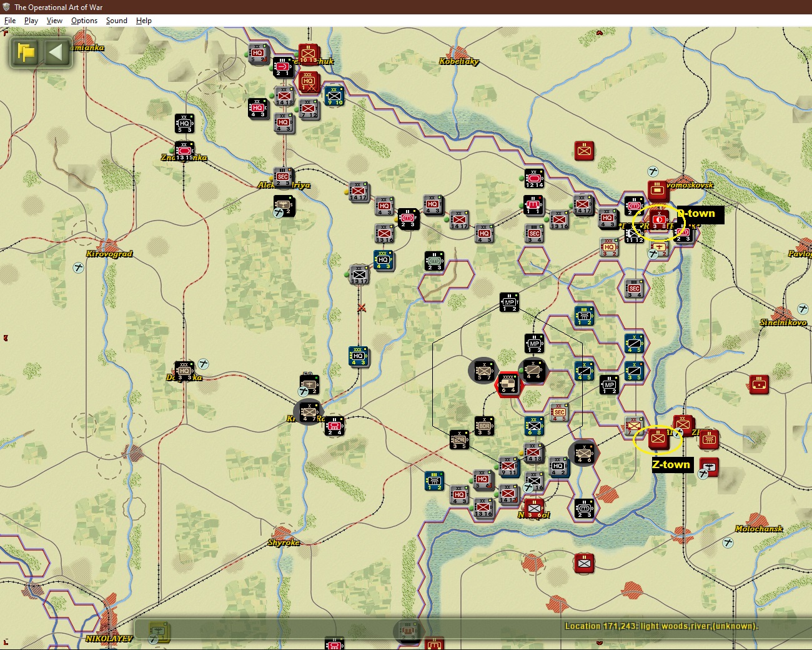Select the lone red battalion north of the river
The image size is (812, 650).
point(584,151)
